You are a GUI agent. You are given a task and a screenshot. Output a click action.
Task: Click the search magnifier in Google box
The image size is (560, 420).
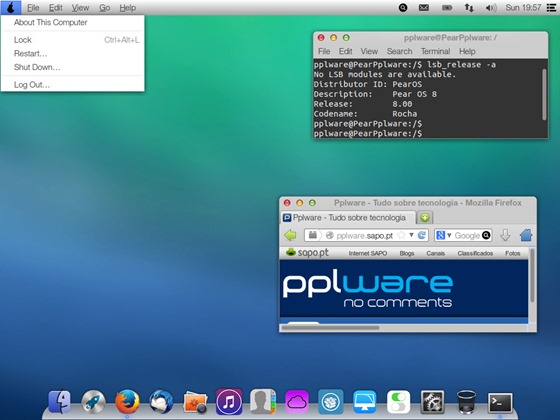point(486,235)
